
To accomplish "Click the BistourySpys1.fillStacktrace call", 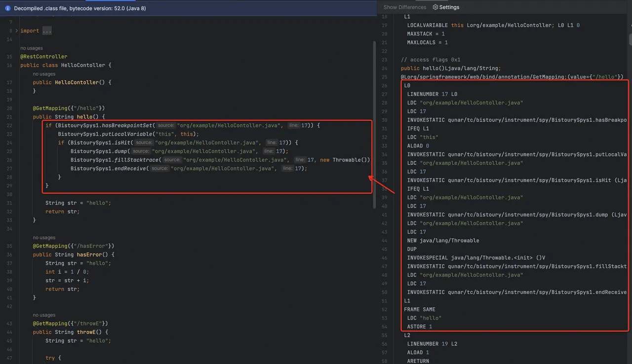I will pos(220,160).
